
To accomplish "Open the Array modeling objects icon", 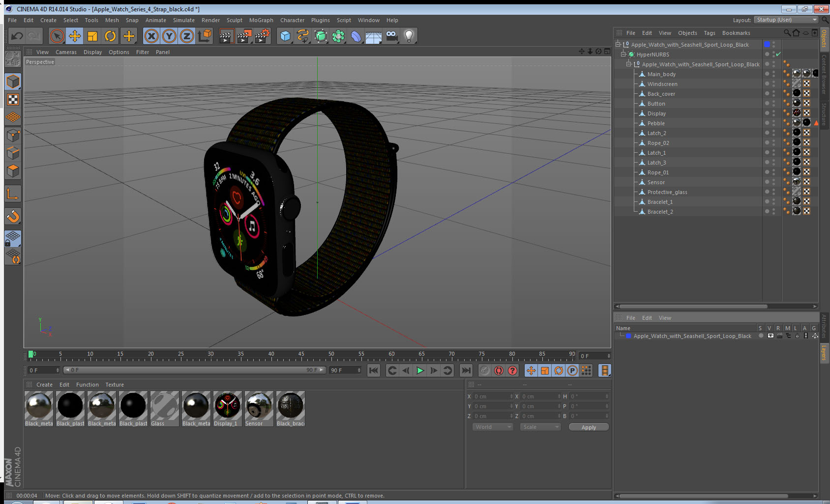I will pos(338,36).
